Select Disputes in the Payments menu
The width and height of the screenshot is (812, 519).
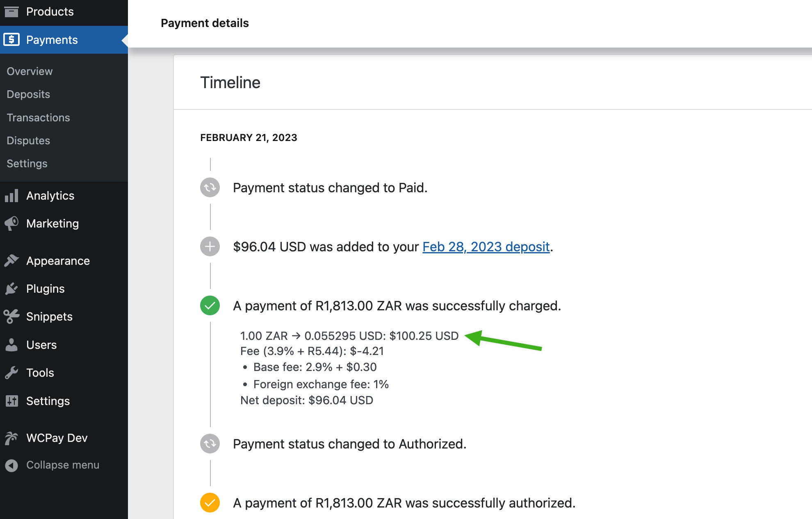click(x=28, y=141)
